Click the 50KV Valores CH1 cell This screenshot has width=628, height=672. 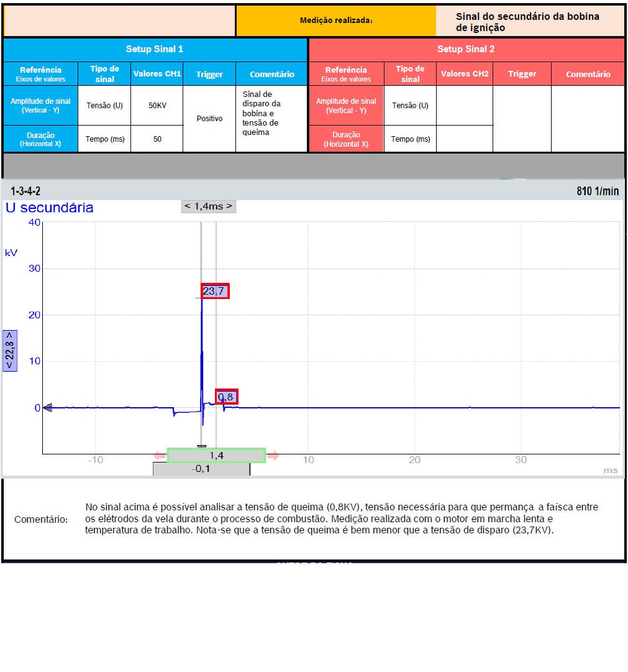157,105
